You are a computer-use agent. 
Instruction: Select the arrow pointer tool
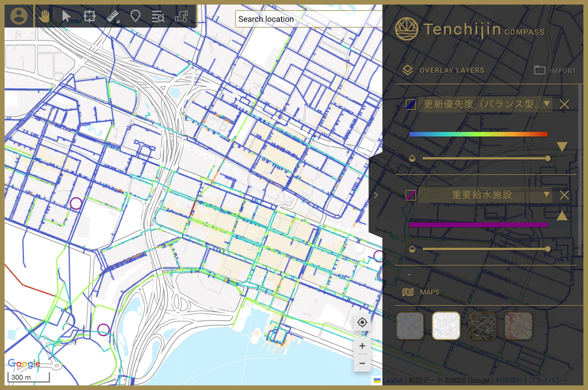point(66,16)
